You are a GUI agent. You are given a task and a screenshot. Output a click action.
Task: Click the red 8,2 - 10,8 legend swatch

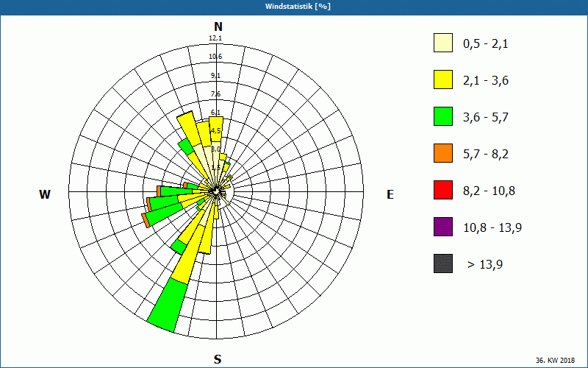tap(443, 190)
